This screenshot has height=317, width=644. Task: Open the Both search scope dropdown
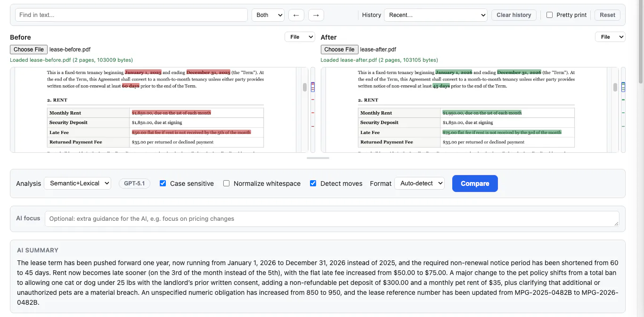[x=268, y=15]
